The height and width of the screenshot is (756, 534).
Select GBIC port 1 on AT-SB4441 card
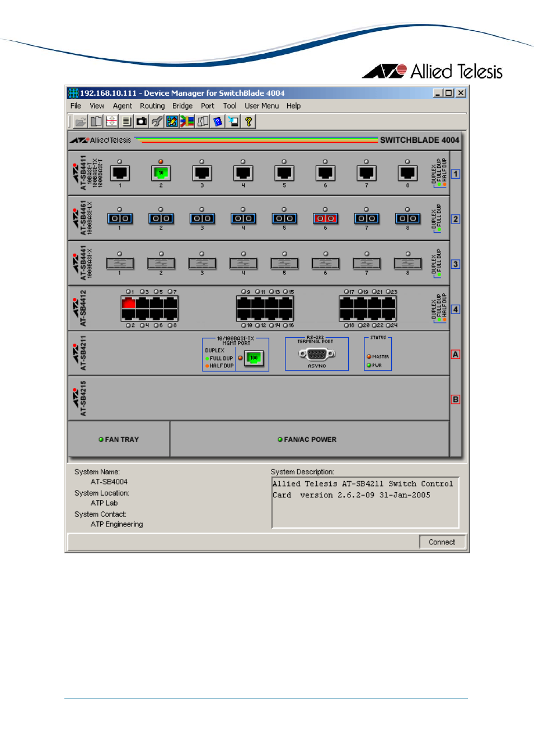coord(120,263)
